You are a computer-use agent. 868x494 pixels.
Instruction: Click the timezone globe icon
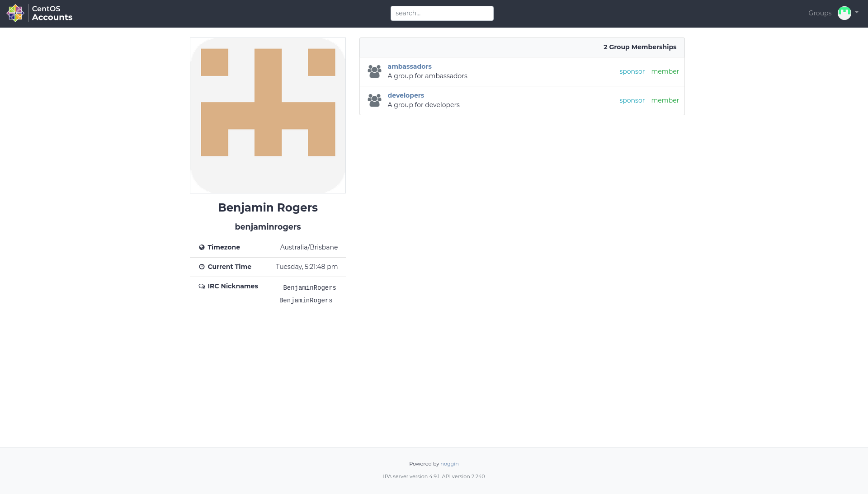tap(202, 247)
